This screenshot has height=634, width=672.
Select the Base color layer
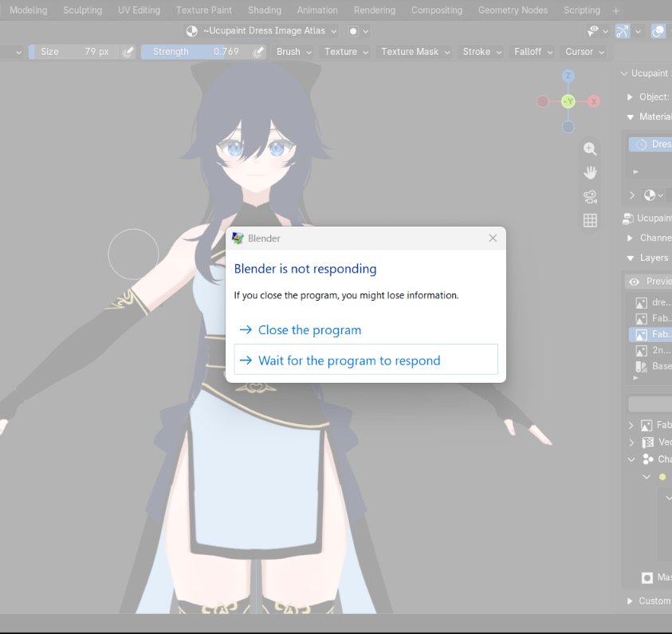pyautogui.click(x=650, y=367)
